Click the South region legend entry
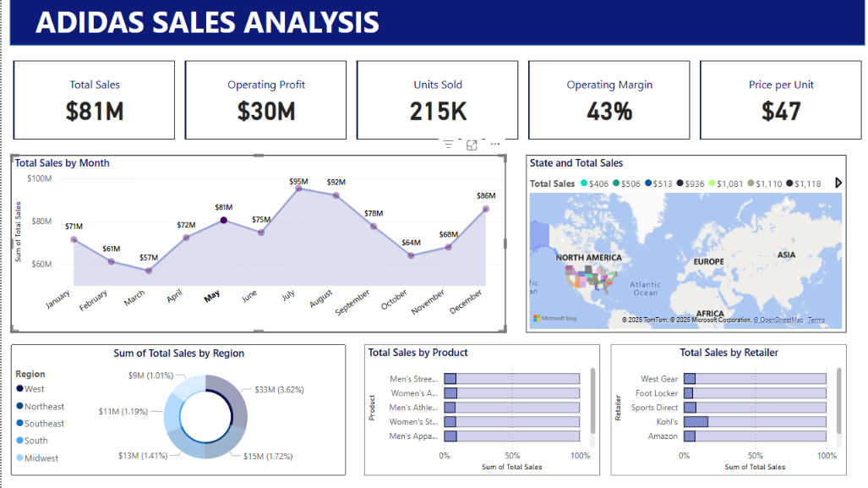 click(32, 441)
